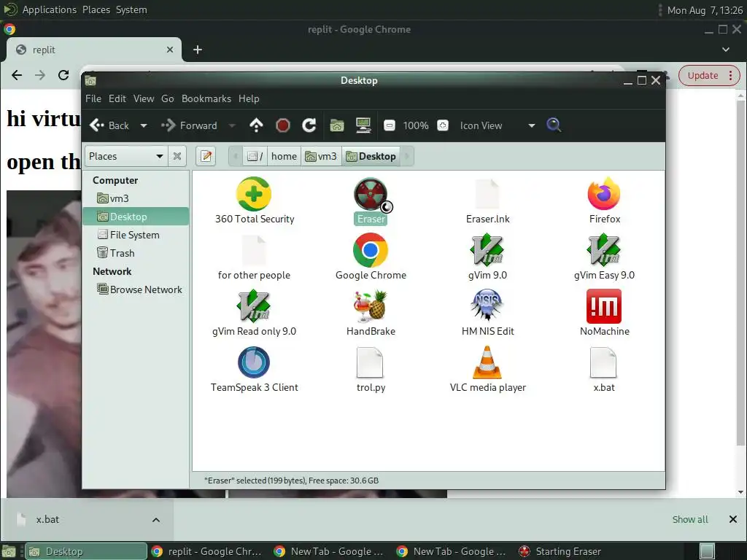The height and width of the screenshot is (560, 747).
Task: Select the TeamSpeak 3 Client icon
Action: pos(253,363)
